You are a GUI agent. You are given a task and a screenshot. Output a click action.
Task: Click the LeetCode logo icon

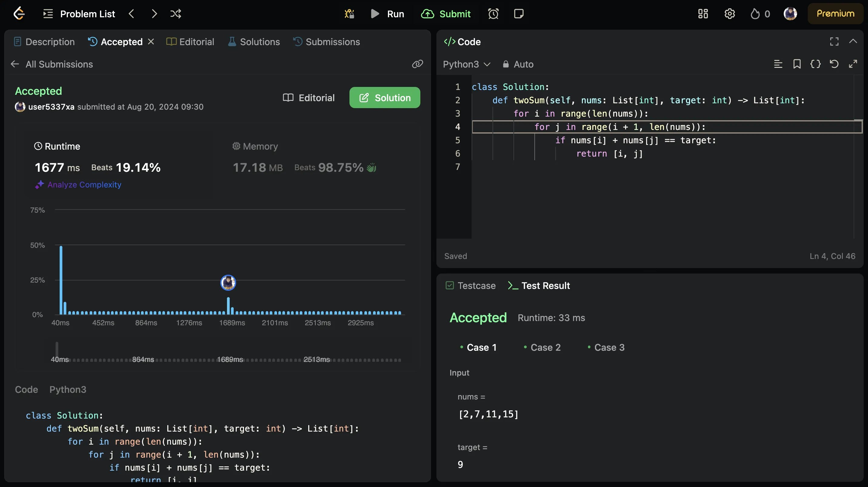(x=19, y=13)
